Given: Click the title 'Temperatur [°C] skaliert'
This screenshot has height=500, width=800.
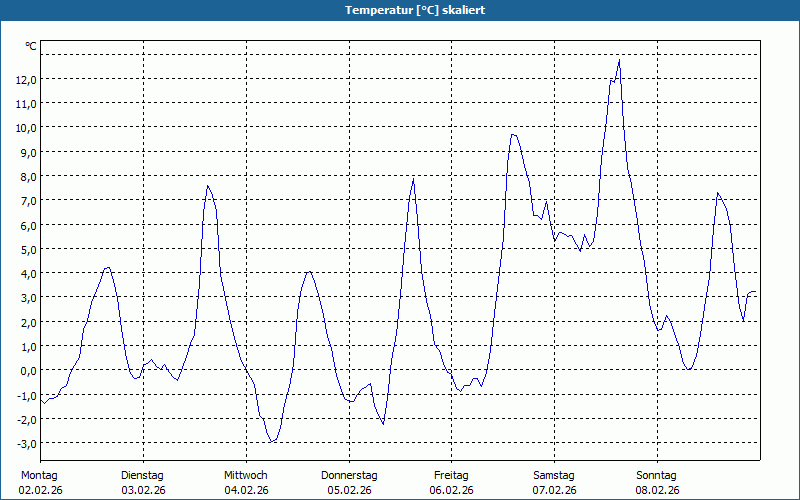Looking at the screenshot, I should (415, 10).
